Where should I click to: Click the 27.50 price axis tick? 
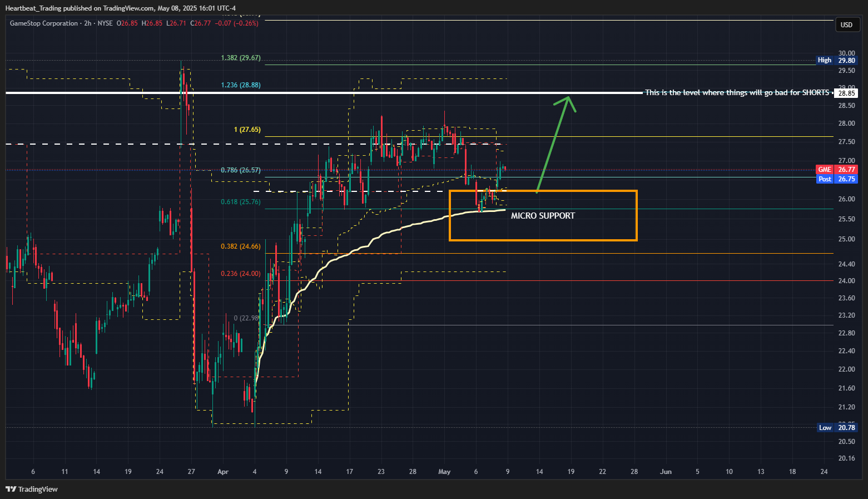pos(847,142)
